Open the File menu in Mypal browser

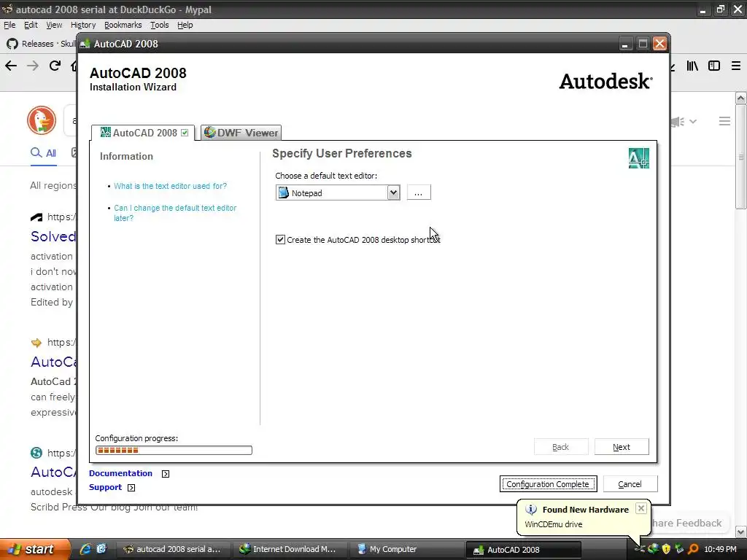(9, 25)
